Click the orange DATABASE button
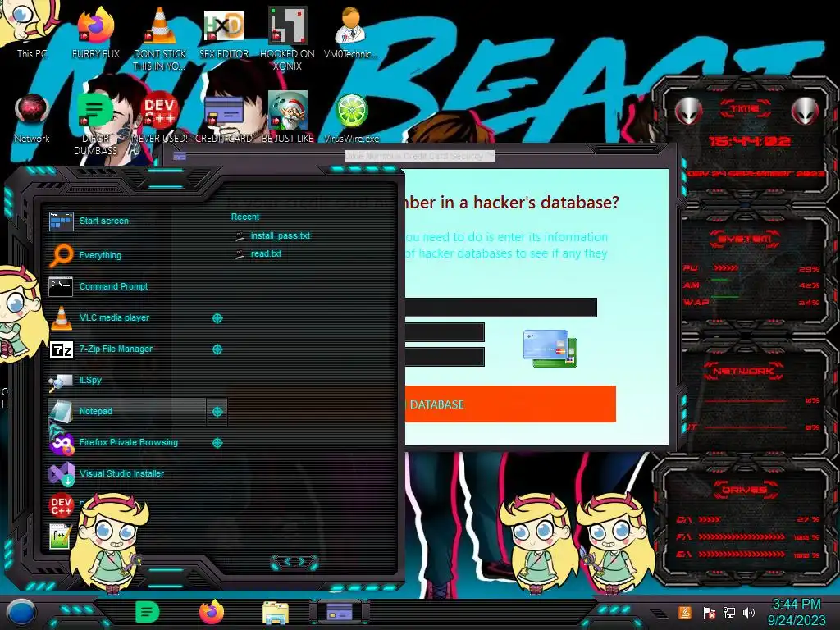840x630 pixels. [x=510, y=404]
